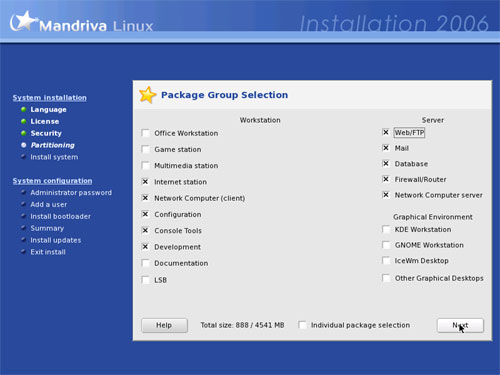Check the GNOME Workstation option

tap(386, 245)
